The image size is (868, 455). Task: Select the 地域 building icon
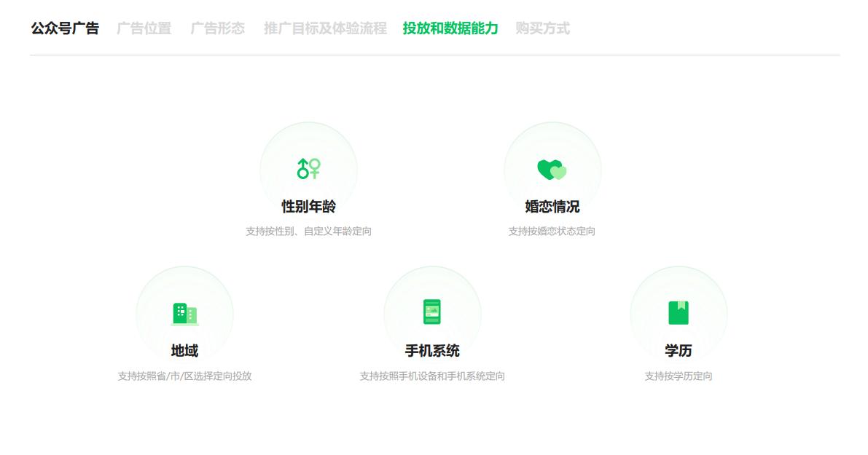pyautogui.click(x=185, y=313)
